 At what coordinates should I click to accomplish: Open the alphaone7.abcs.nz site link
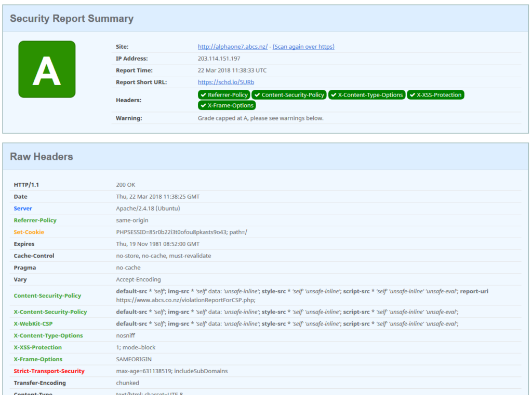tap(233, 46)
